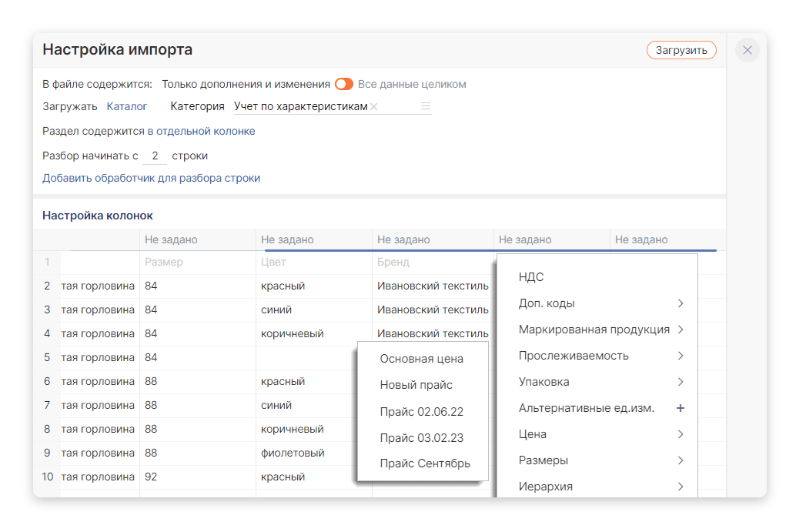Close the import settings dialog with X
Viewport: 796px width, 532px height.
click(747, 50)
